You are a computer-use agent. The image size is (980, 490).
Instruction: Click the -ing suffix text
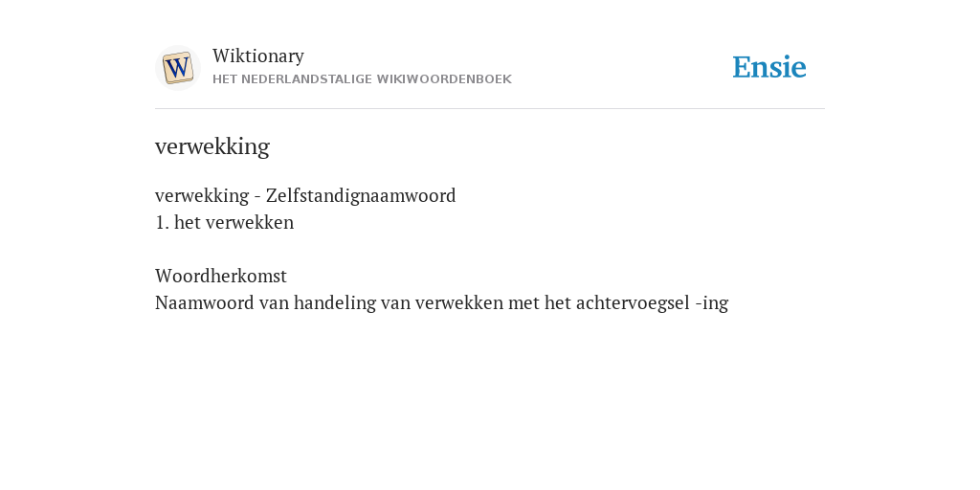(x=711, y=303)
